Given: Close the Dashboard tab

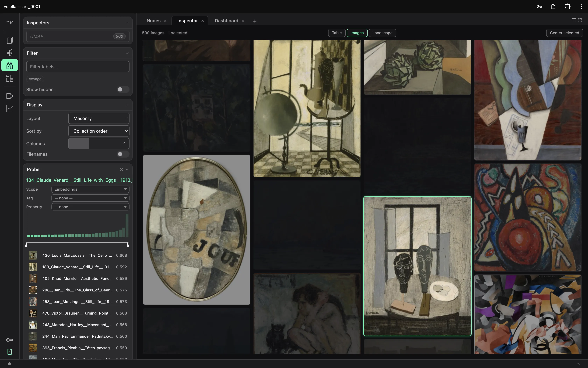Looking at the screenshot, I should point(243,21).
